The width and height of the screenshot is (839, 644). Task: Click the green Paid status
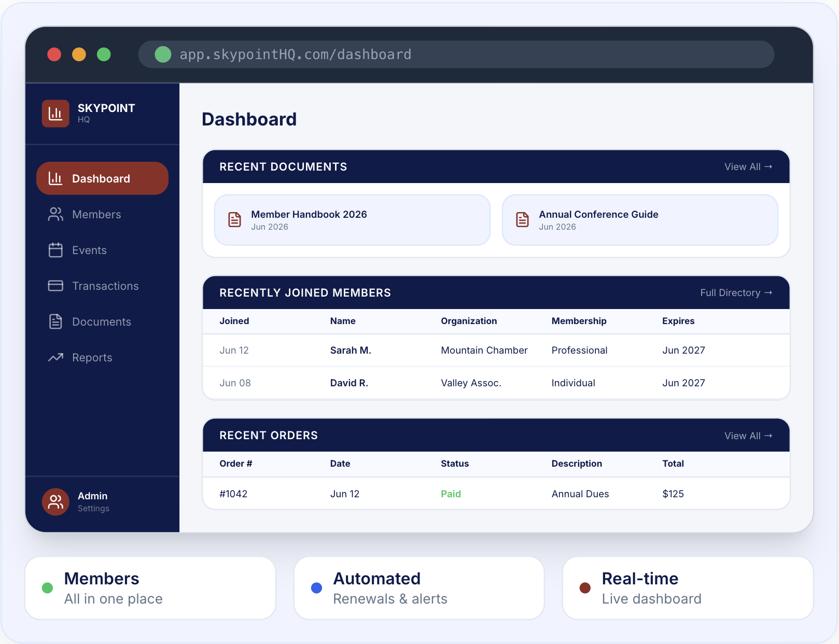tap(451, 494)
